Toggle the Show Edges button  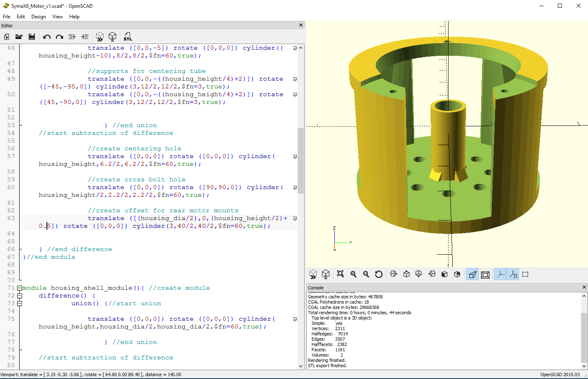pyautogui.click(x=525, y=274)
